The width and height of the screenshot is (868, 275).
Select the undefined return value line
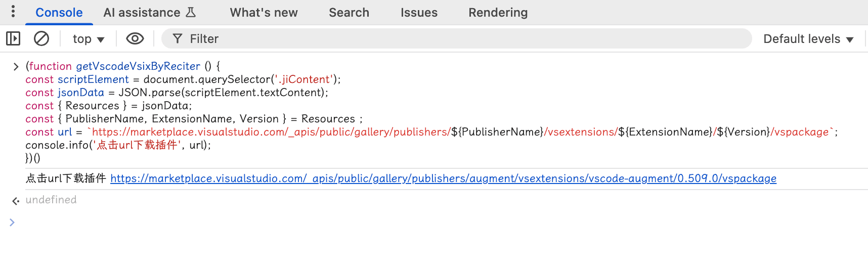click(51, 200)
